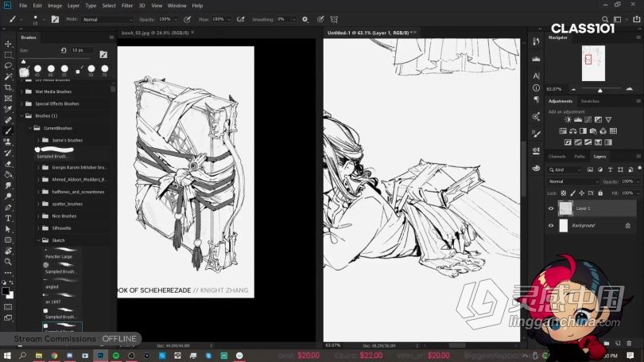Open the Window menu

coord(177,6)
